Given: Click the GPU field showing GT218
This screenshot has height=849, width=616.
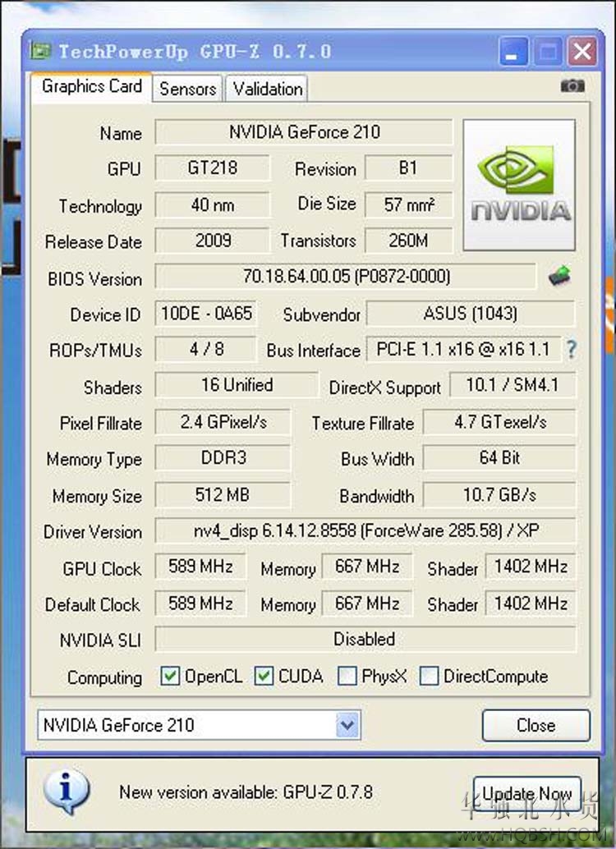Looking at the screenshot, I should tap(213, 168).
